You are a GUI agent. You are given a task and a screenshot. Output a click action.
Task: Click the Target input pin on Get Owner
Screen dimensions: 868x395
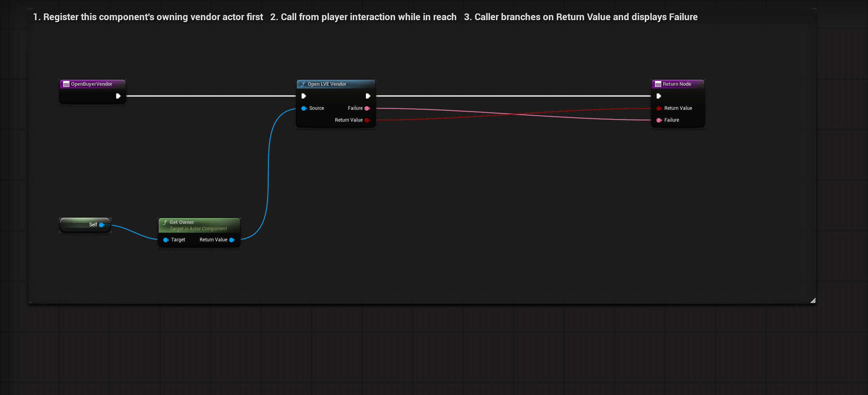(x=166, y=240)
